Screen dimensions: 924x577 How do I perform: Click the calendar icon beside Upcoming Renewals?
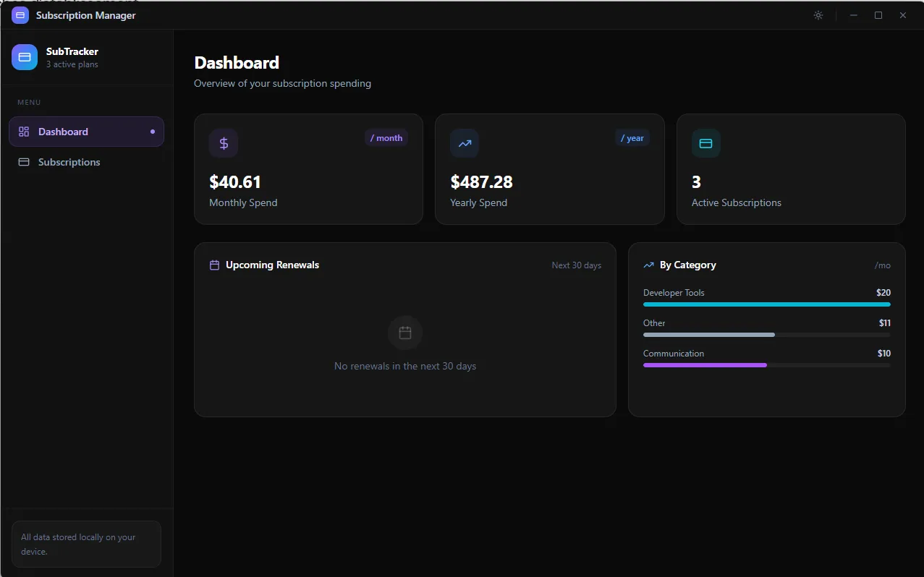(214, 265)
